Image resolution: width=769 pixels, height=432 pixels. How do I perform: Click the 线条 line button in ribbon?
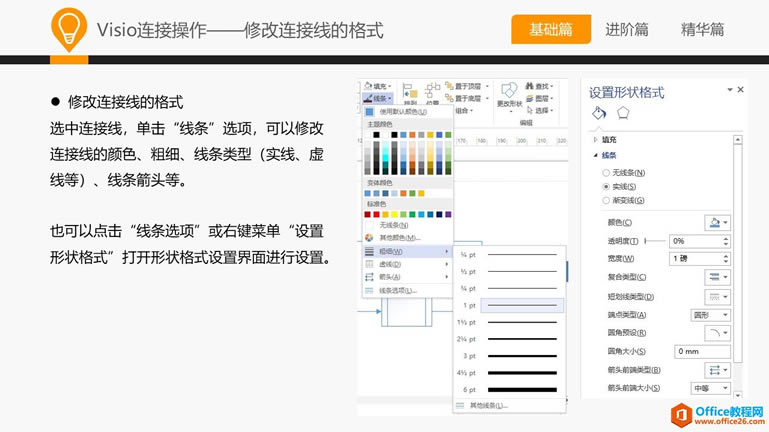click(379, 98)
